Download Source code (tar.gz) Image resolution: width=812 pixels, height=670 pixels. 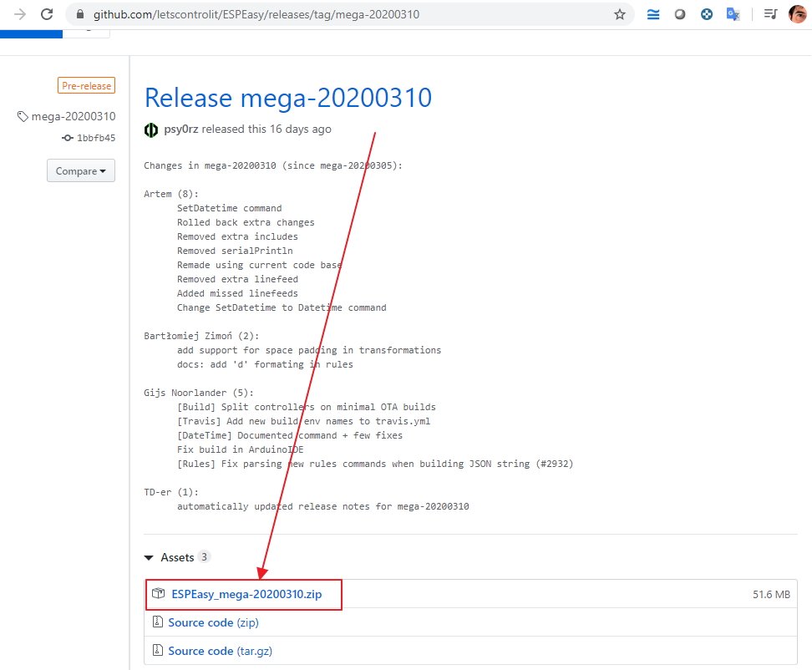220,651
